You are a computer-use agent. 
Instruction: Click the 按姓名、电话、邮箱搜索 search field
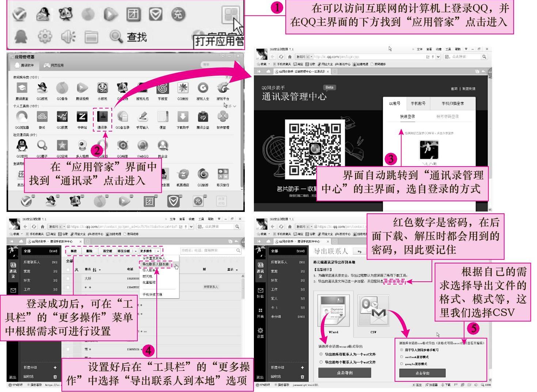[x=211, y=251]
